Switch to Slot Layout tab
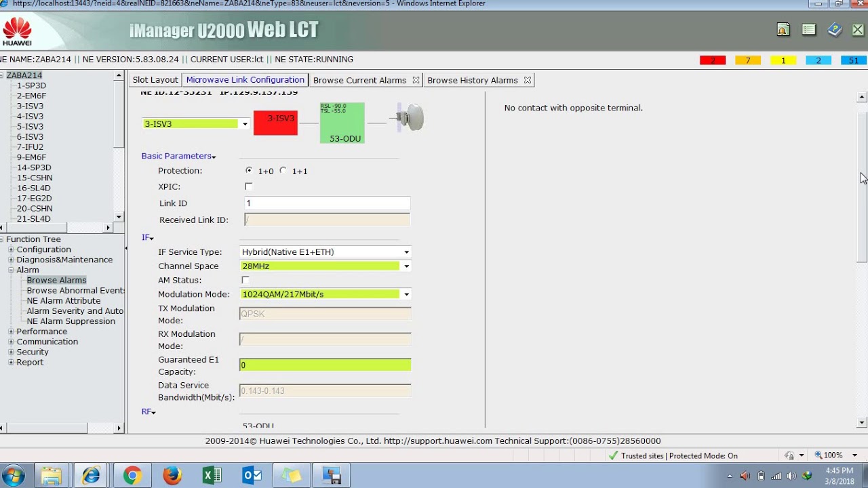The image size is (868, 488). click(x=155, y=80)
